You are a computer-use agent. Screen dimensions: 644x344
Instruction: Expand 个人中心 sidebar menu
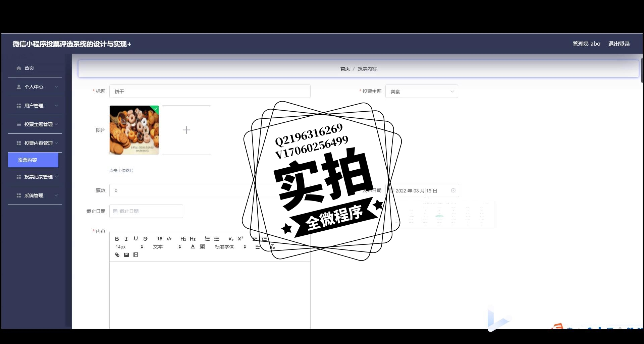tap(35, 87)
